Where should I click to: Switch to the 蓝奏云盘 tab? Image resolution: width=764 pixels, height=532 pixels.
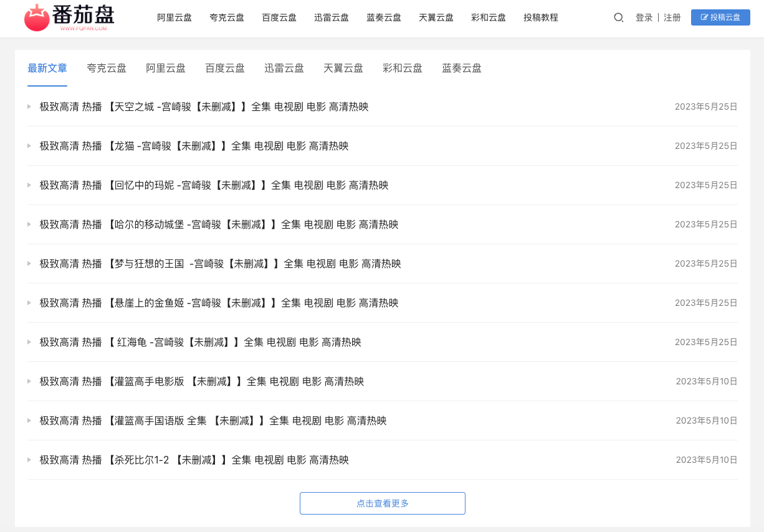tap(462, 69)
